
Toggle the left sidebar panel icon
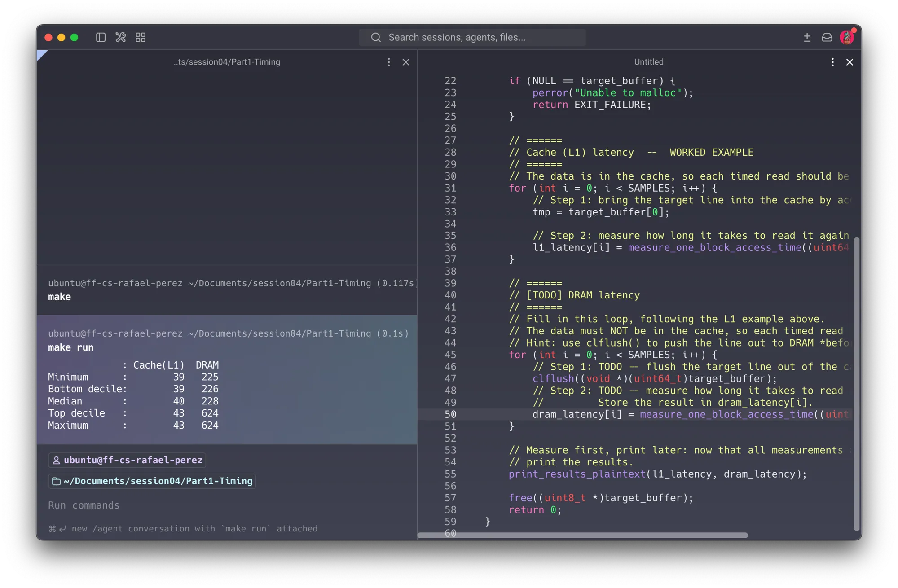(101, 37)
